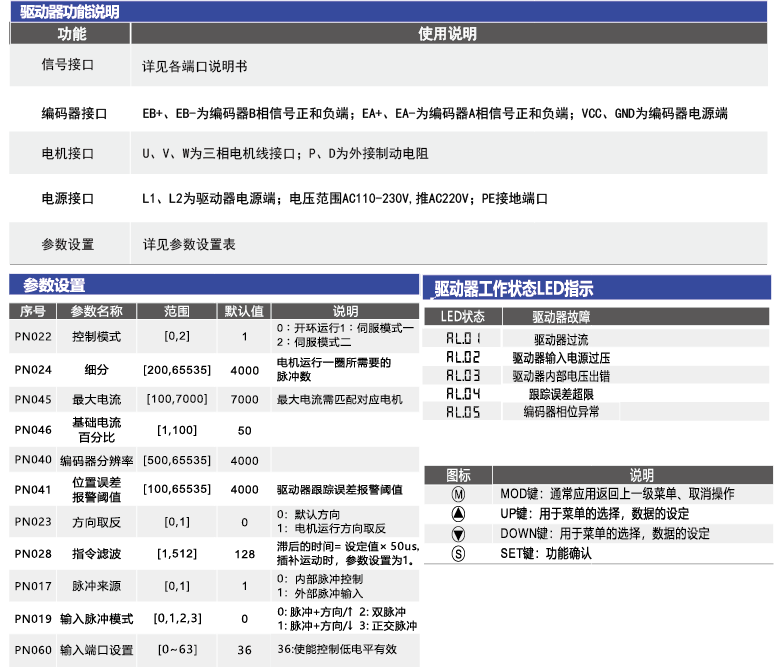Click the 输入脉冲模式 parameter name
The width and height of the screenshot is (782, 667).
96,619
